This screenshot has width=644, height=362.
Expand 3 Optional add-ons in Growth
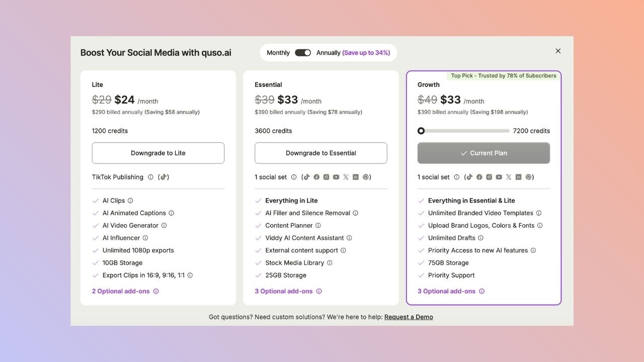coord(447,291)
